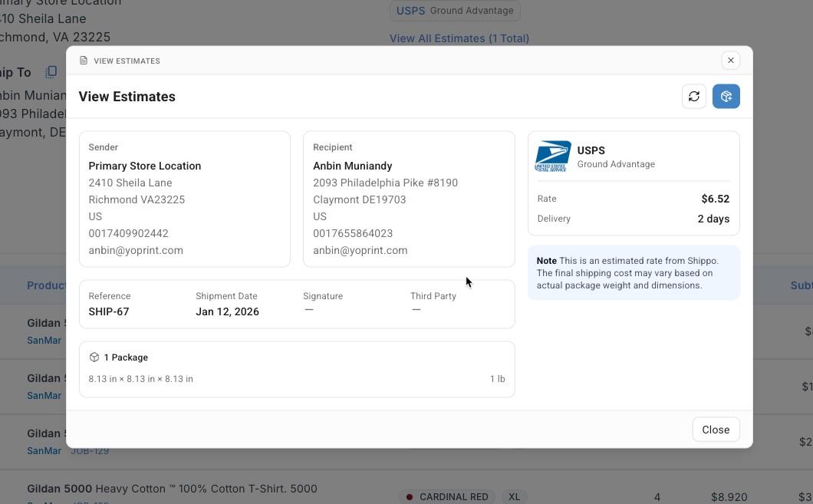813x504 pixels.
Task: Select the SHIP-67 reference value
Action: click(x=109, y=311)
